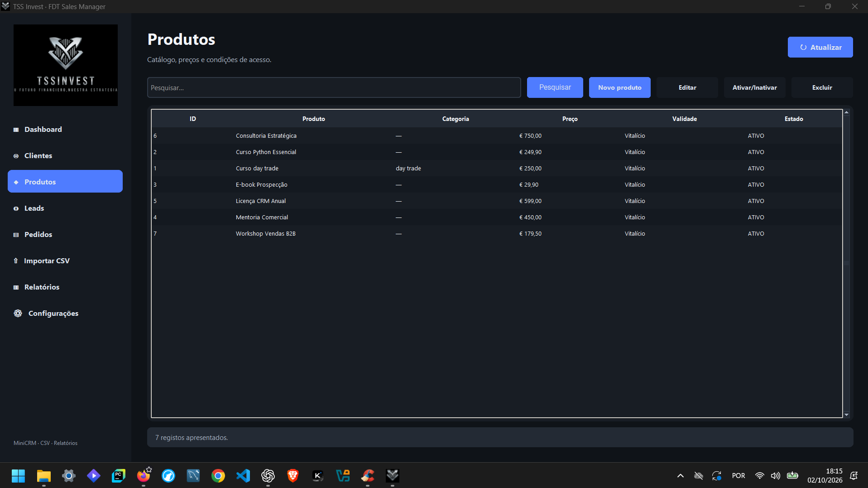
Task: Select the Curso Python Essencial row
Action: (497, 152)
